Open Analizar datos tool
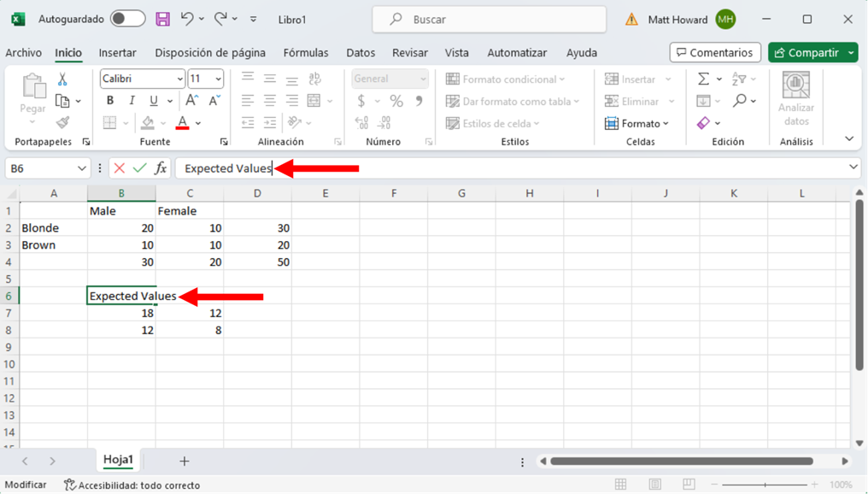The width and height of the screenshot is (868, 494). coord(796,98)
